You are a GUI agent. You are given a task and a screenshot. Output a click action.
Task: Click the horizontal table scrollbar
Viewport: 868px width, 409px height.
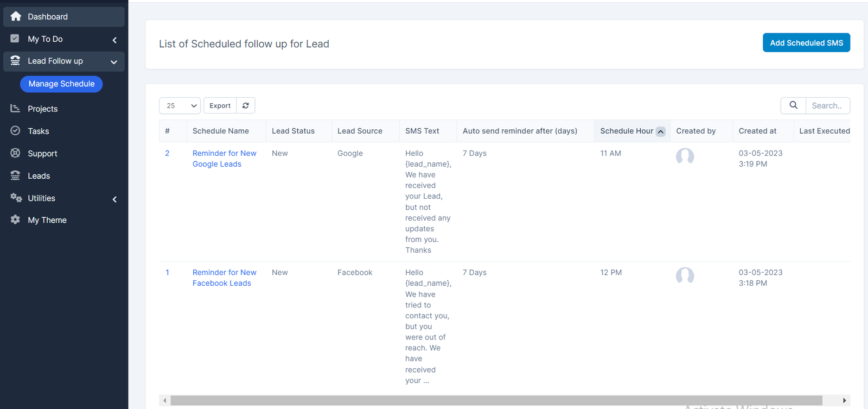point(496,400)
